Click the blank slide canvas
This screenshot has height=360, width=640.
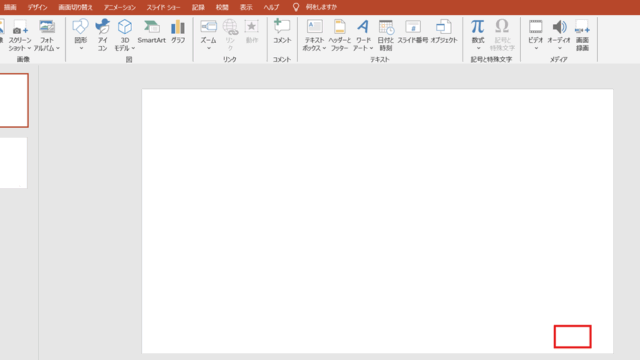377,221
